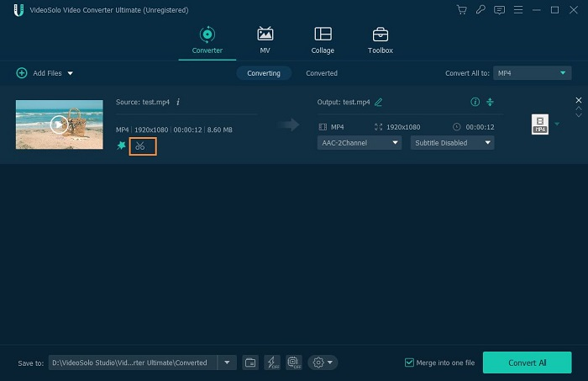Toggle Merge into one file checkbox
This screenshot has width=588, height=381.
(410, 362)
